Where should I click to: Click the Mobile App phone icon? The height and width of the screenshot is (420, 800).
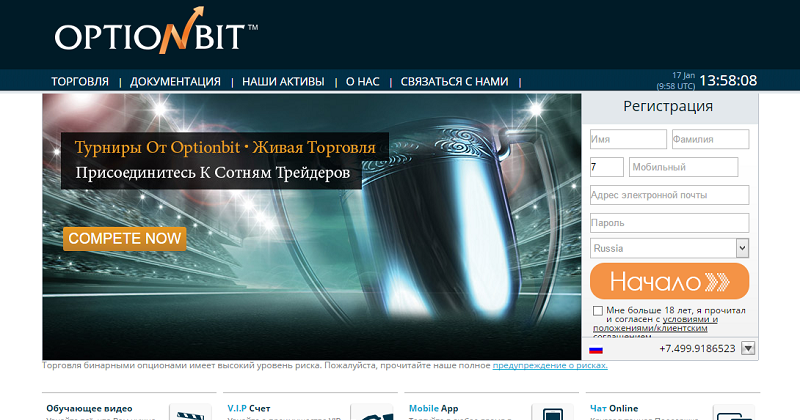click(x=553, y=412)
